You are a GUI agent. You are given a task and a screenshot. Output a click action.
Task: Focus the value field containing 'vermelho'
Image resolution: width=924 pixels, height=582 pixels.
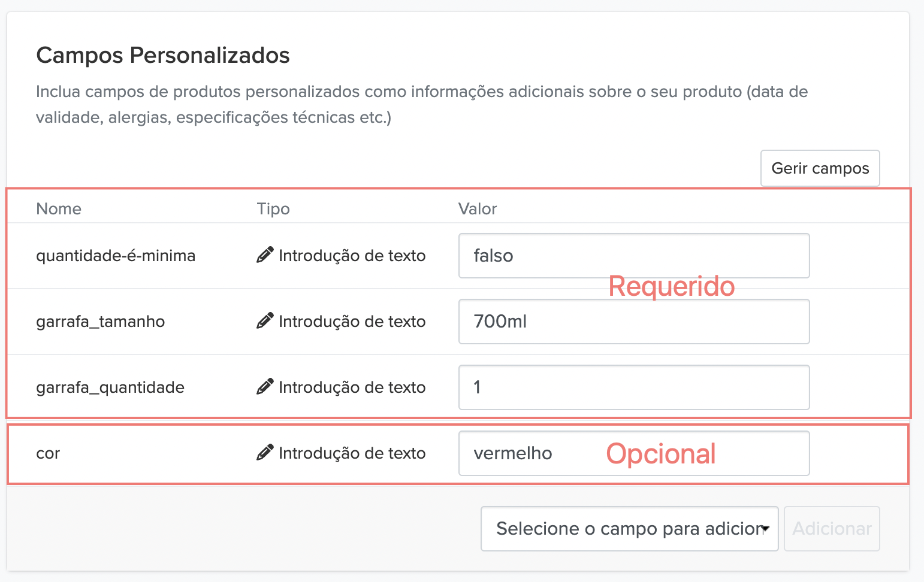[x=634, y=453]
